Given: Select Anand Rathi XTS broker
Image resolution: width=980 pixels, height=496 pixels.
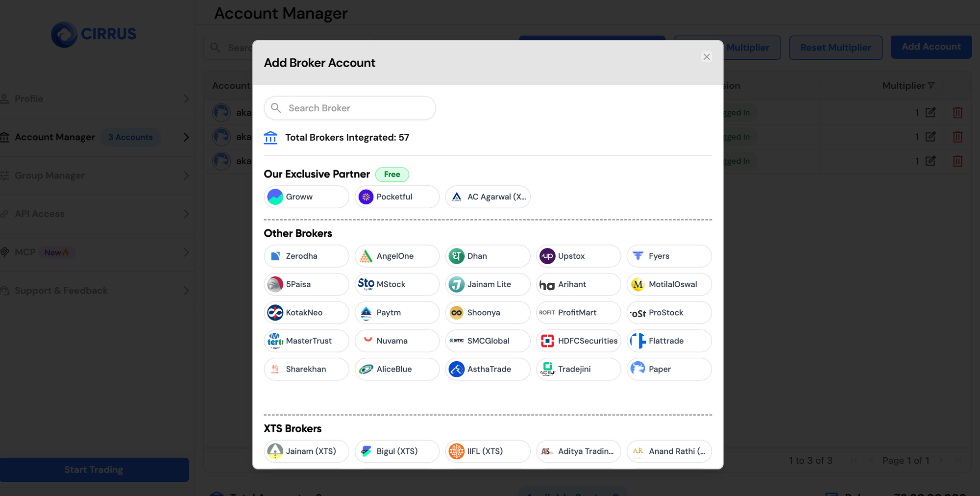Looking at the screenshot, I should pyautogui.click(x=669, y=451).
